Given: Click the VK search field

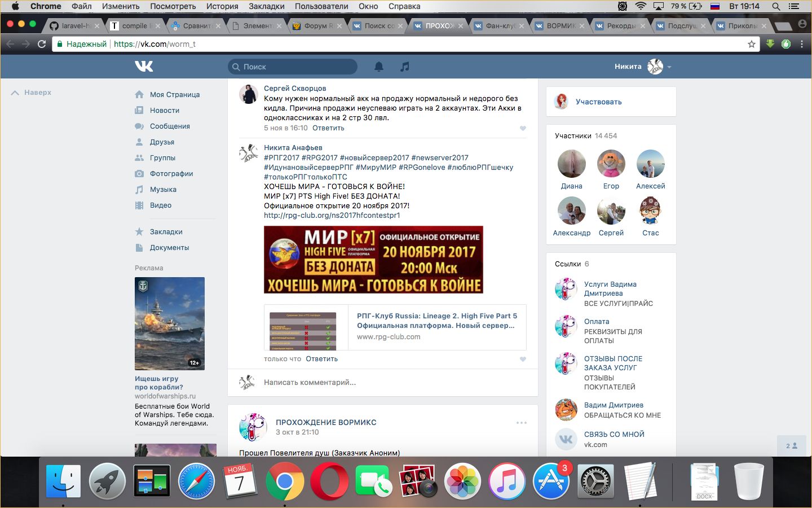Looking at the screenshot, I should tap(293, 67).
